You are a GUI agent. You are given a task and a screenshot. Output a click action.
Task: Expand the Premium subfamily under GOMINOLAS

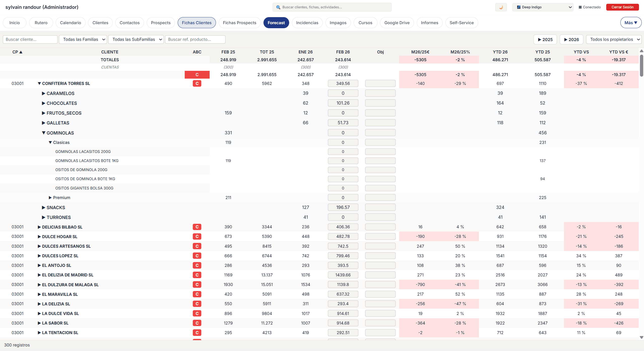pyautogui.click(x=50, y=198)
